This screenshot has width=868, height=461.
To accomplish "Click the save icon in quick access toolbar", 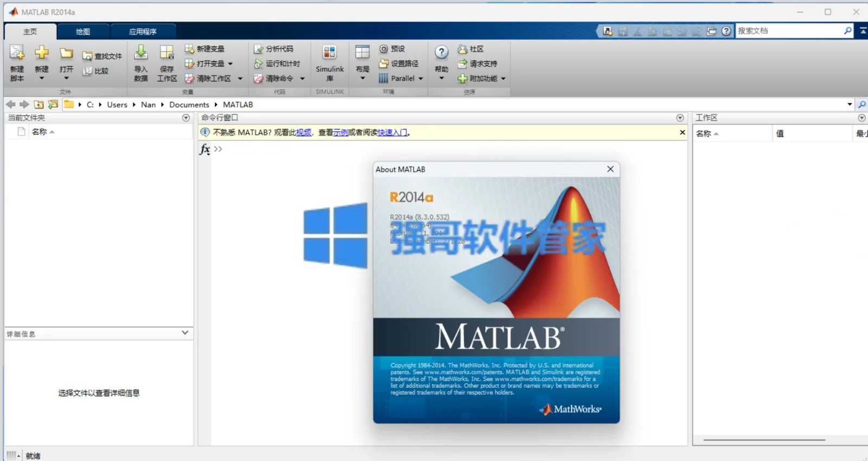I will pyautogui.click(x=623, y=31).
